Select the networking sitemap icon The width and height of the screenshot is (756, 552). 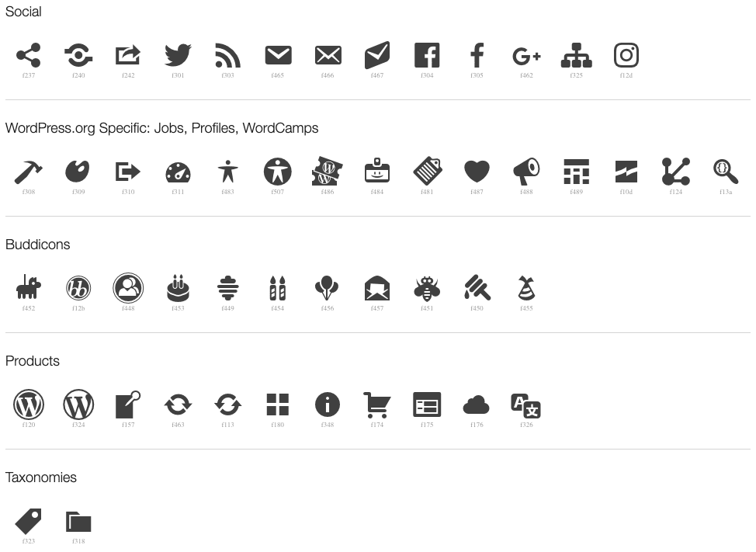tap(576, 55)
